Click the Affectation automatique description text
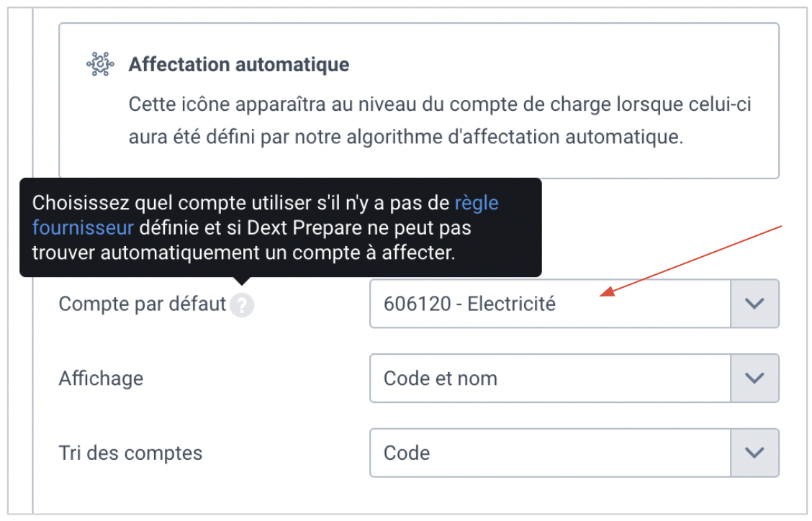Image resolution: width=812 pixels, height=521 pixels. pyautogui.click(x=440, y=120)
